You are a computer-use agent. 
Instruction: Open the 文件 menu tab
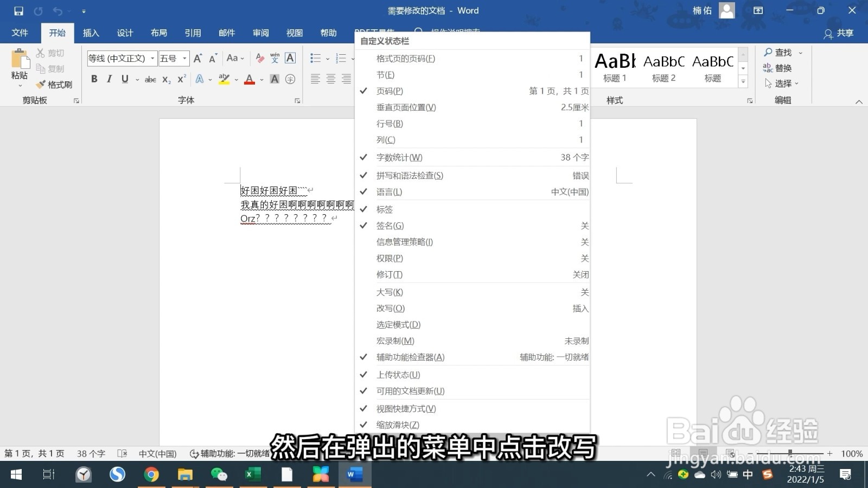pos(20,33)
